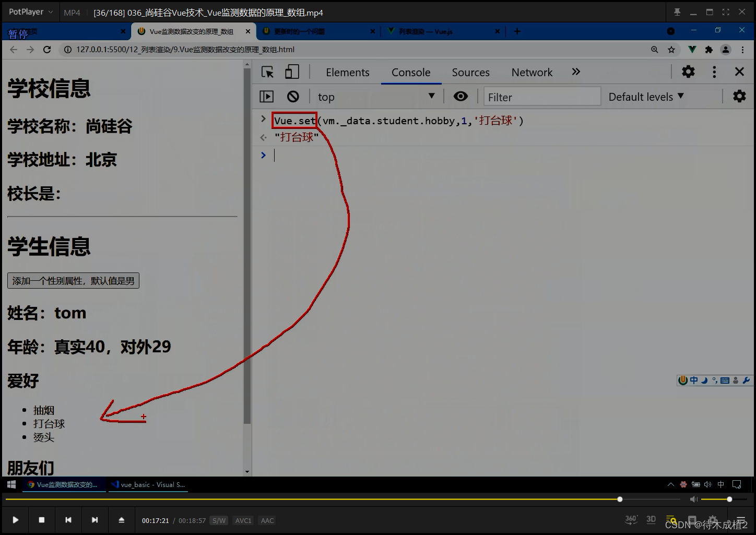
Task: Seek on the yellow playback progress bar
Action: coord(343,500)
